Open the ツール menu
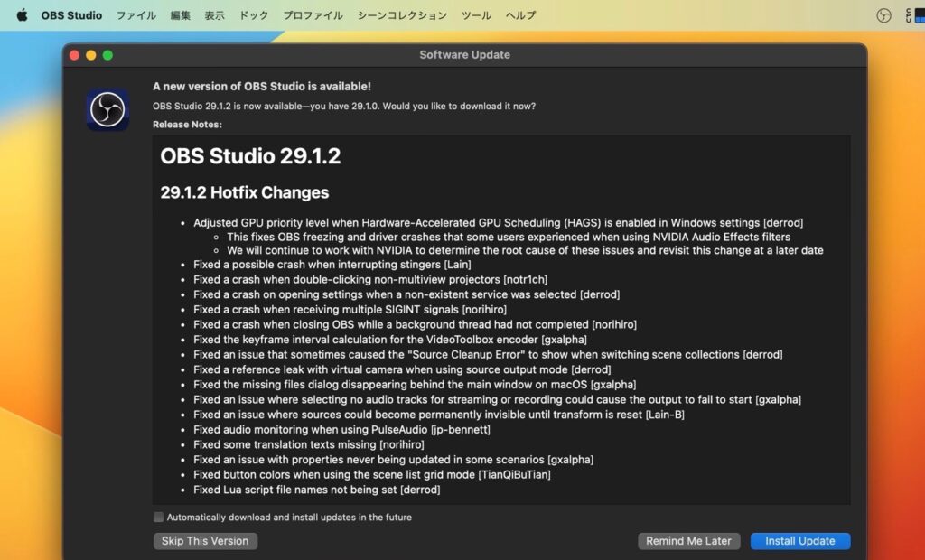The width and height of the screenshot is (925, 560). click(x=476, y=14)
